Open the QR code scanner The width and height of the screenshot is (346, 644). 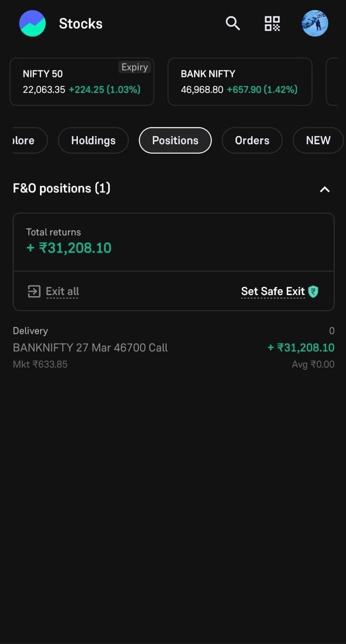[272, 24]
